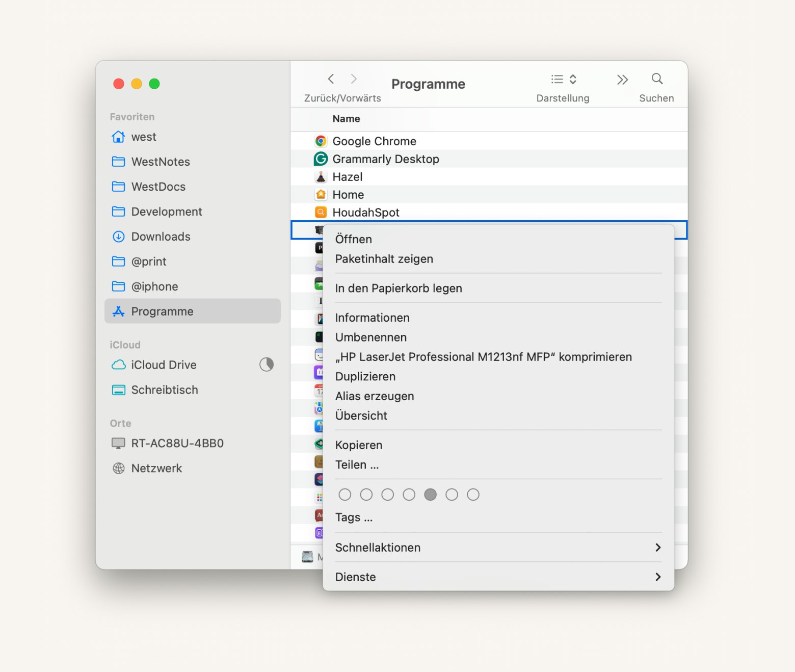Show more toolbar items via double chevron
This screenshot has height=672, width=795.
click(622, 80)
